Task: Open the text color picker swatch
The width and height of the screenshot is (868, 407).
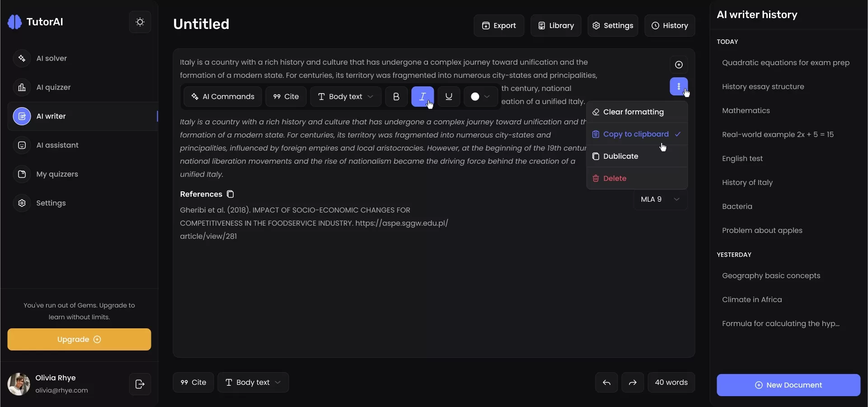Action: [x=480, y=97]
